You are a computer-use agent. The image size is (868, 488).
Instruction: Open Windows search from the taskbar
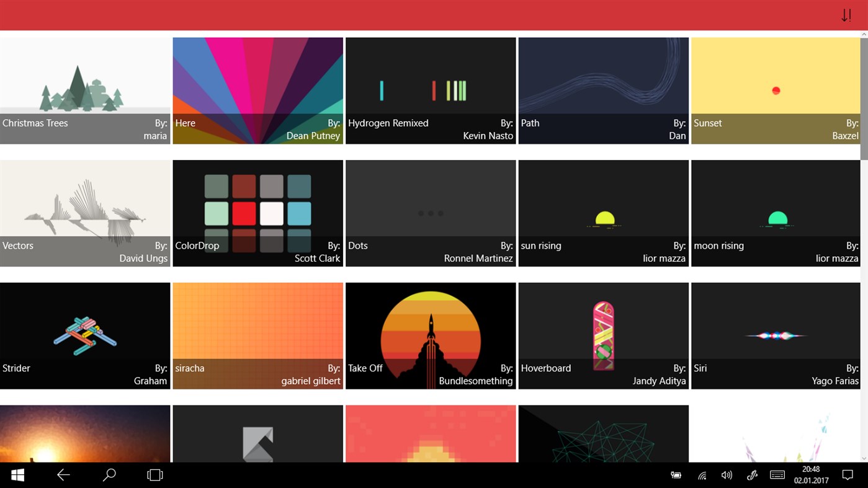pos(109,474)
